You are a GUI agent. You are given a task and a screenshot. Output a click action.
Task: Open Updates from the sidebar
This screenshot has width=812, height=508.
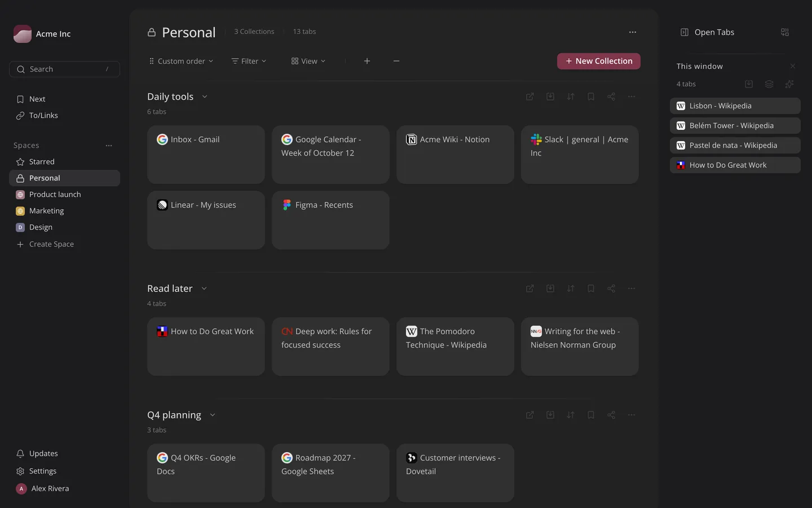point(64,454)
